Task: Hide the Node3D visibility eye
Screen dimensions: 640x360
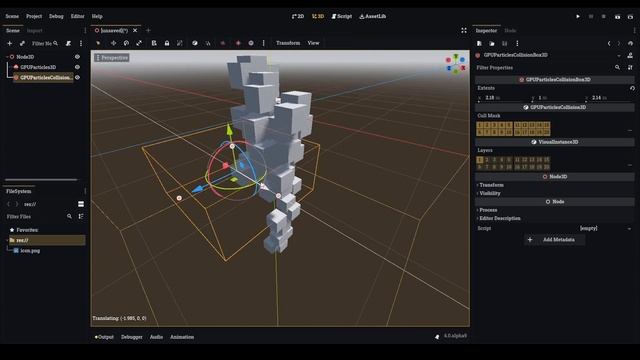Action: (77, 57)
